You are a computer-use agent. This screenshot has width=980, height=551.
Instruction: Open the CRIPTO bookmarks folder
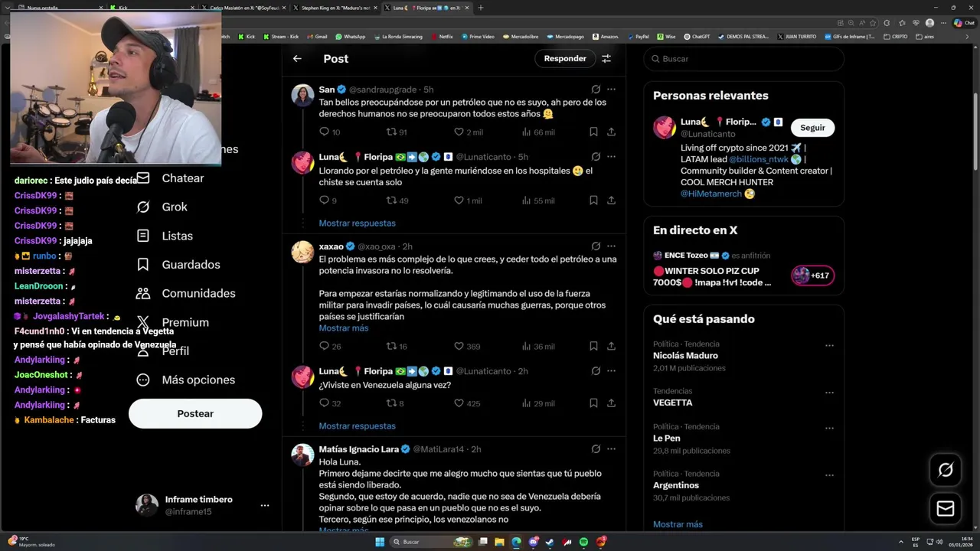[x=896, y=36]
